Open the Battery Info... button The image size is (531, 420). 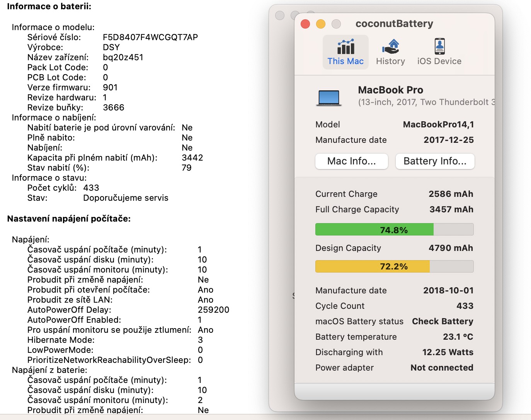tap(435, 161)
